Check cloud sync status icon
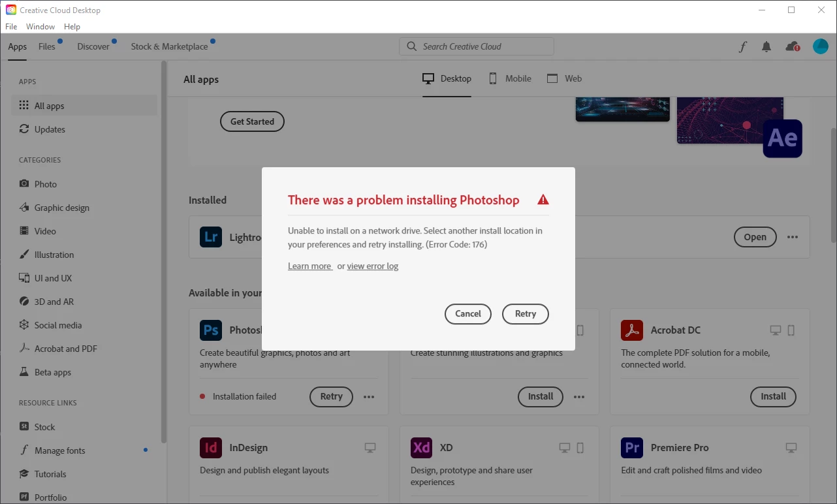The width and height of the screenshot is (837, 504). point(793,46)
